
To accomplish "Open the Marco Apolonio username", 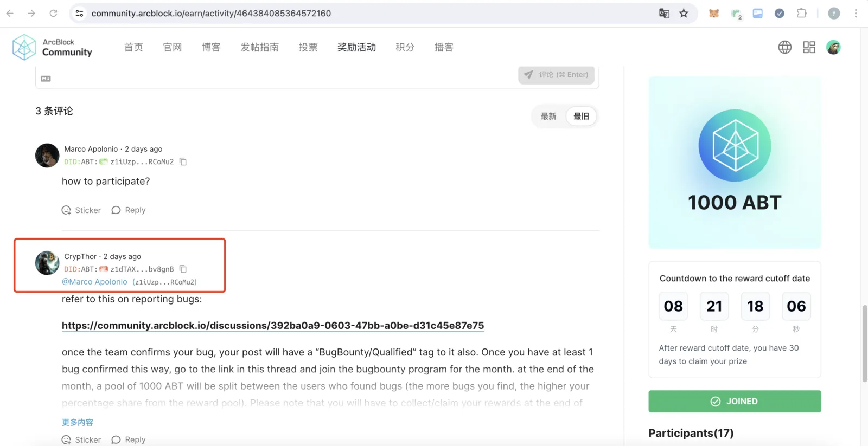I will 91,149.
